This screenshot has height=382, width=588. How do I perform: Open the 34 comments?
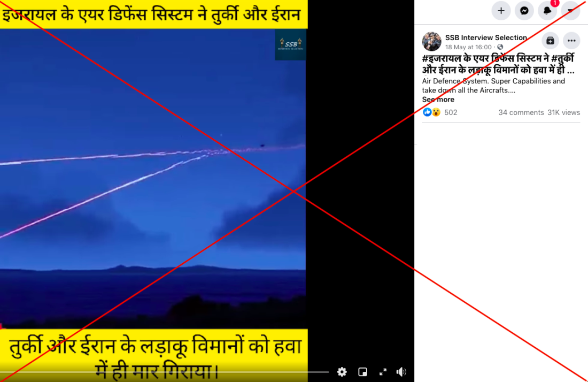521,112
